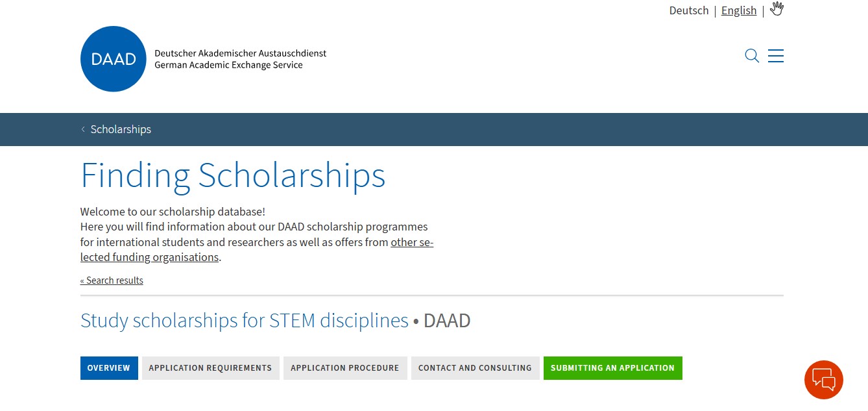
Task: Click the round blue DAAD logo
Action: [114, 59]
